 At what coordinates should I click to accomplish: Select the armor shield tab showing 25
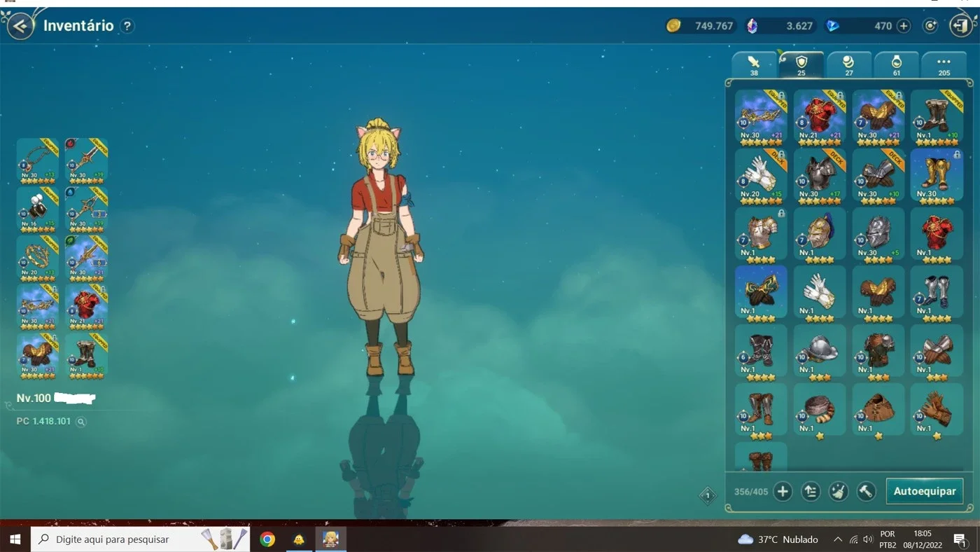pos(801,64)
